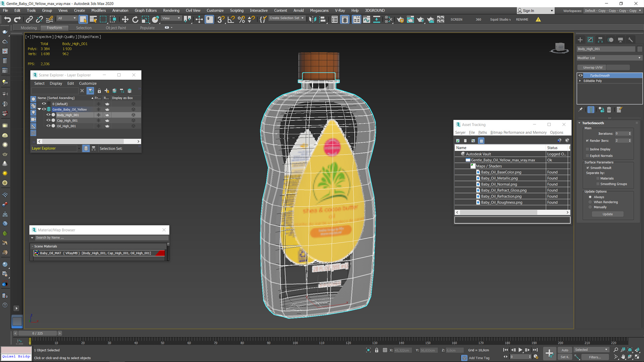644x362 pixels.
Task: Click Create New Layer icon in Layer Explorer
Action: tap(107, 91)
